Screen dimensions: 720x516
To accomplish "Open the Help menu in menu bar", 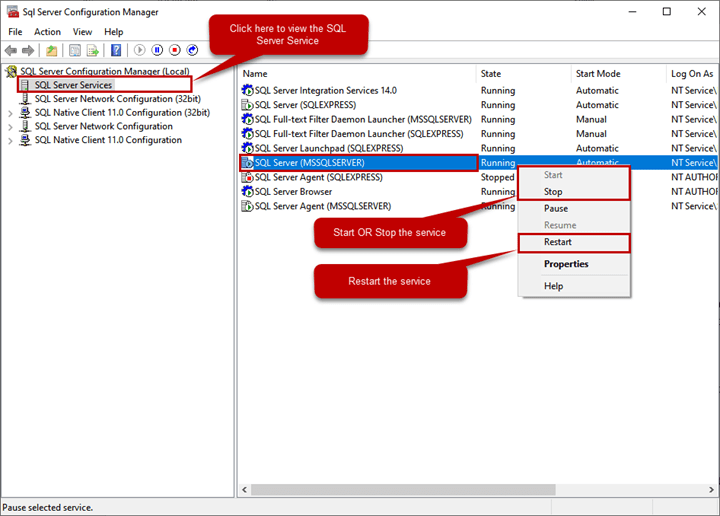I will (x=113, y=32).
